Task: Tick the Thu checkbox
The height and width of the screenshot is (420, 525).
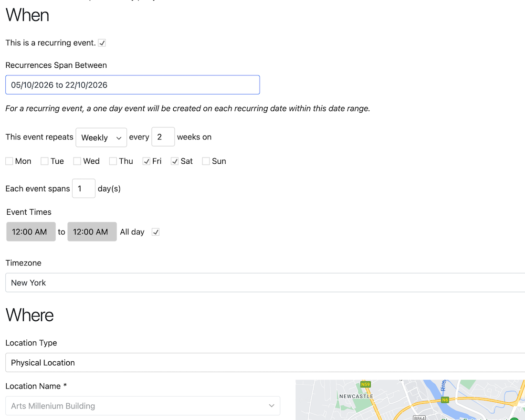Action: click(x=113, y=161)
